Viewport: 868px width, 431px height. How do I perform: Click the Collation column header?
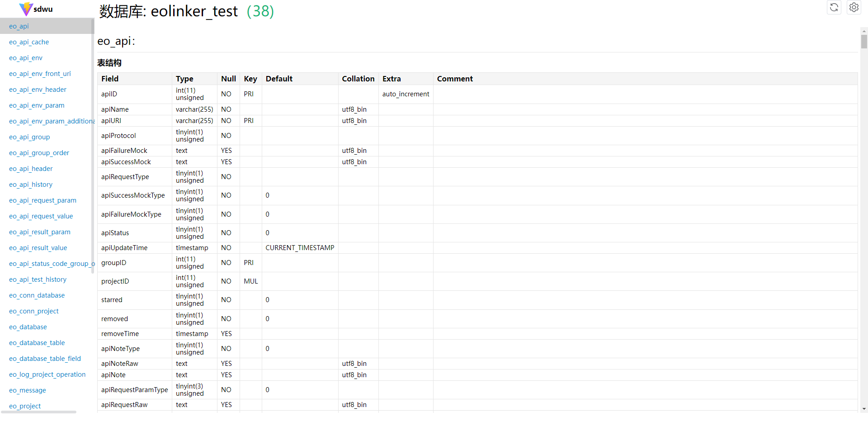[x=358, y=79]
